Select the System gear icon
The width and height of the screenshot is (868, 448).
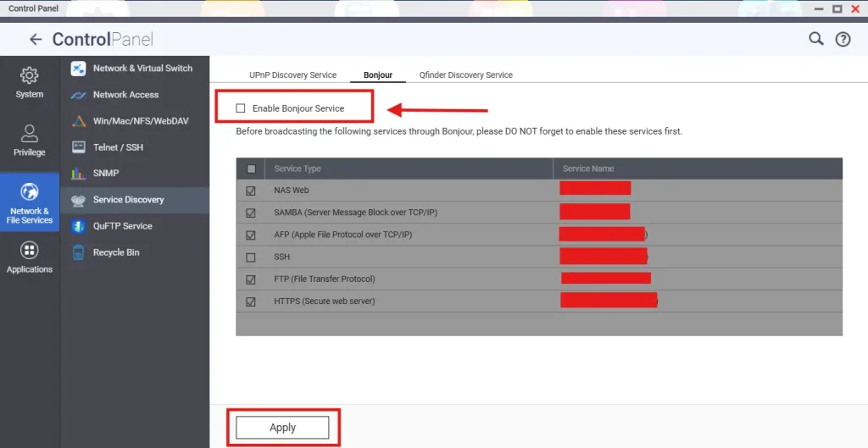30,75
